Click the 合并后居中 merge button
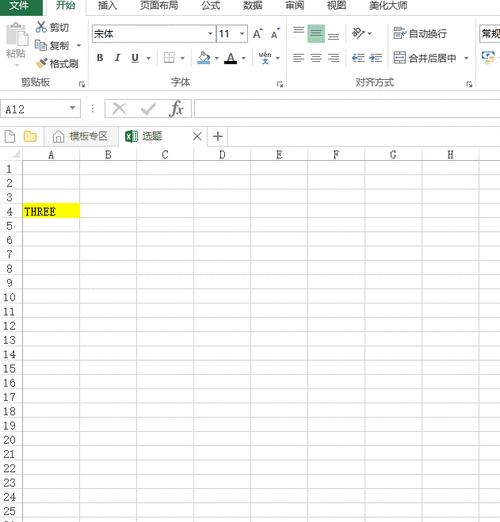500x522 pixels. [x=425, y=58]
